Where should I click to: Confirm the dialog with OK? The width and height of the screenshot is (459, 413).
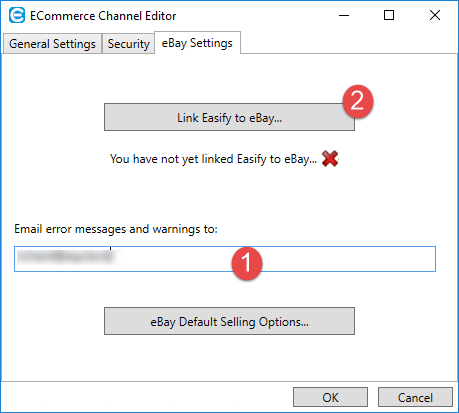coord(330,397)
